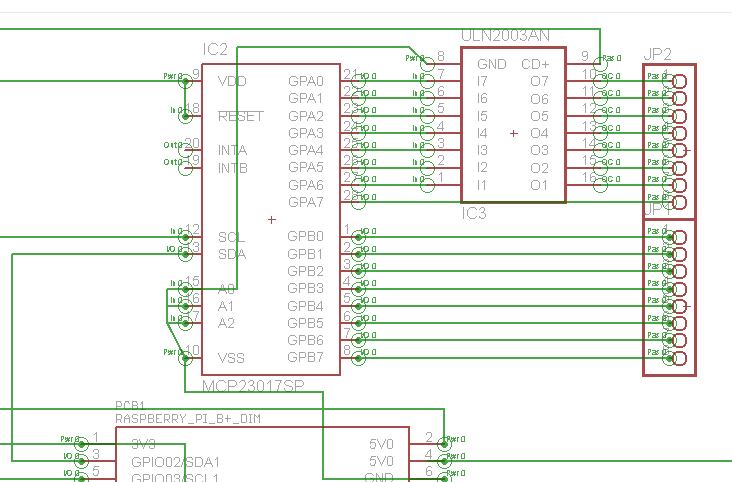732x482 pixels.
Task: Select the SDA pin label
Action: coord(231,254)
